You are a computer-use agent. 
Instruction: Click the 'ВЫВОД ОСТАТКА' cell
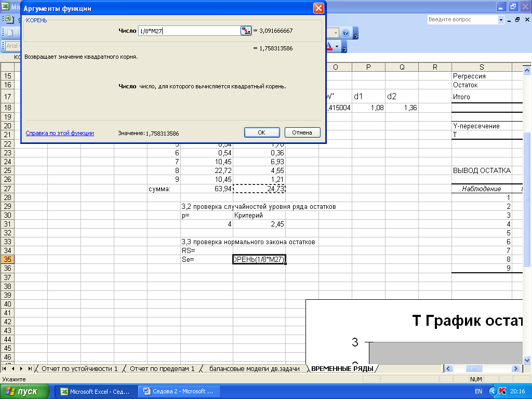482,170
